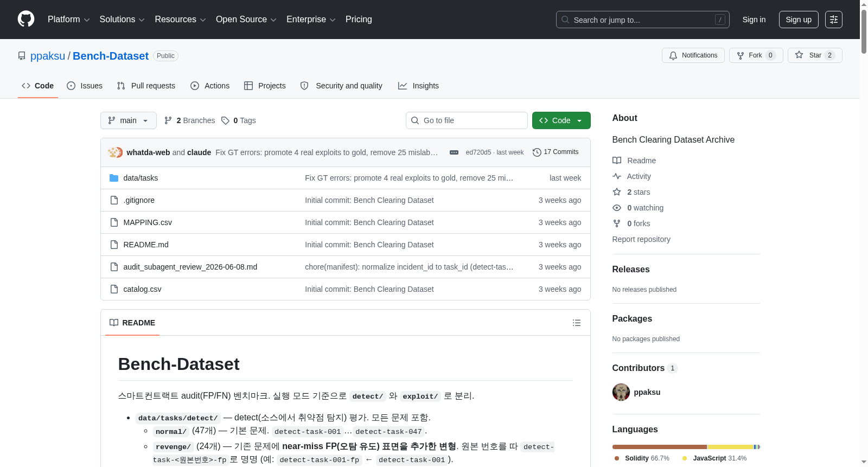
Task: Click the file icon next to audit_subagent_review
Action: (114, 267)
